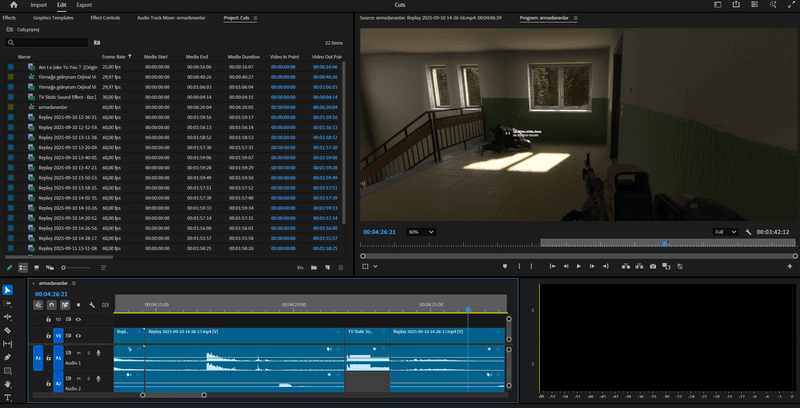Viewport: 800px width, 408px height.
Task: Add a marker in the timeline panel
Action: [79, 305]
